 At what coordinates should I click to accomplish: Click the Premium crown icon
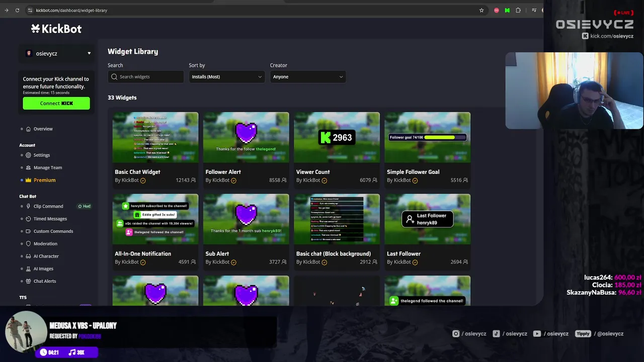tap(29, 180)
